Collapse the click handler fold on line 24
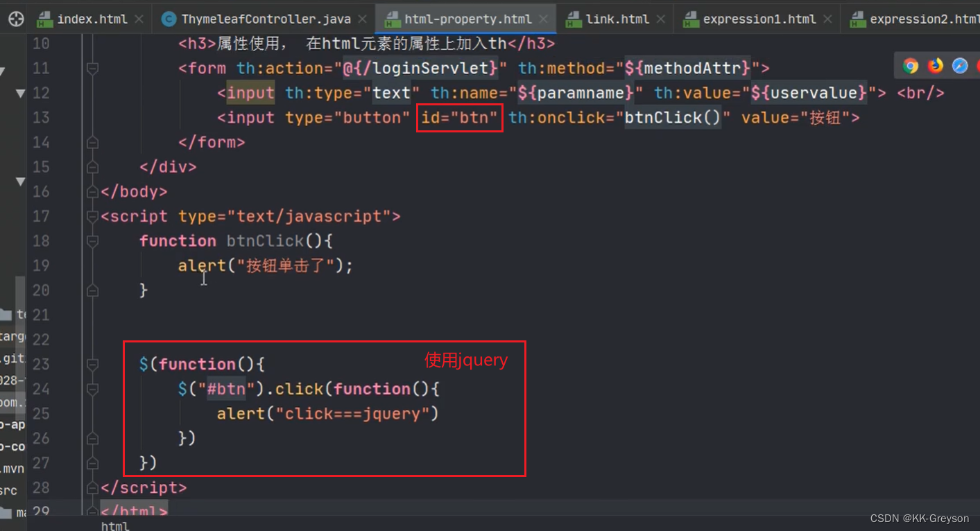The image size is (980, 531). [92, 390]
